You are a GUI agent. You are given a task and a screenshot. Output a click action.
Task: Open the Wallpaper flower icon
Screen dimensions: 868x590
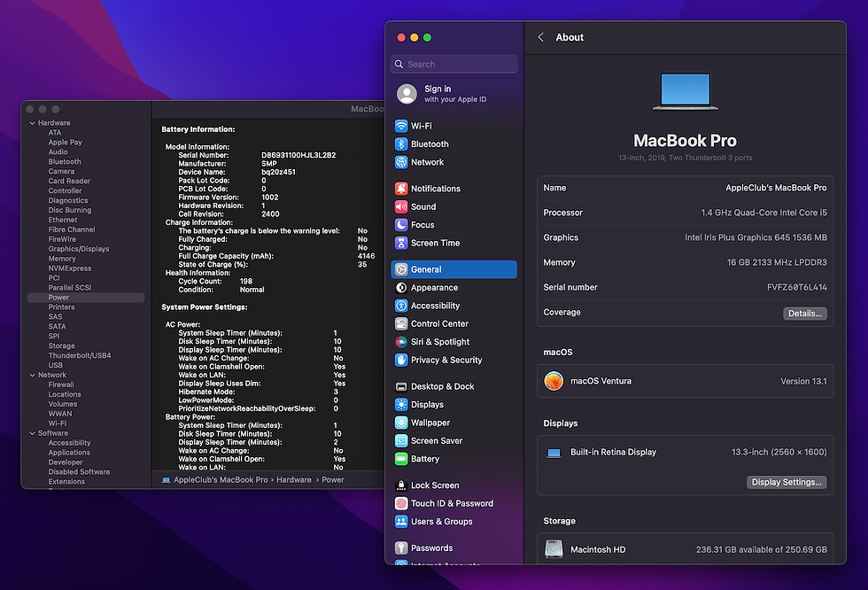click(401, 423)
